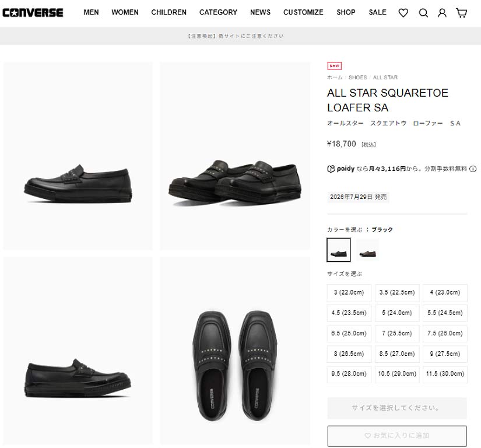Click the Paidy logo
Viewport: 481px width, 448px height.
pyautogui.click(x=341, y=169)
